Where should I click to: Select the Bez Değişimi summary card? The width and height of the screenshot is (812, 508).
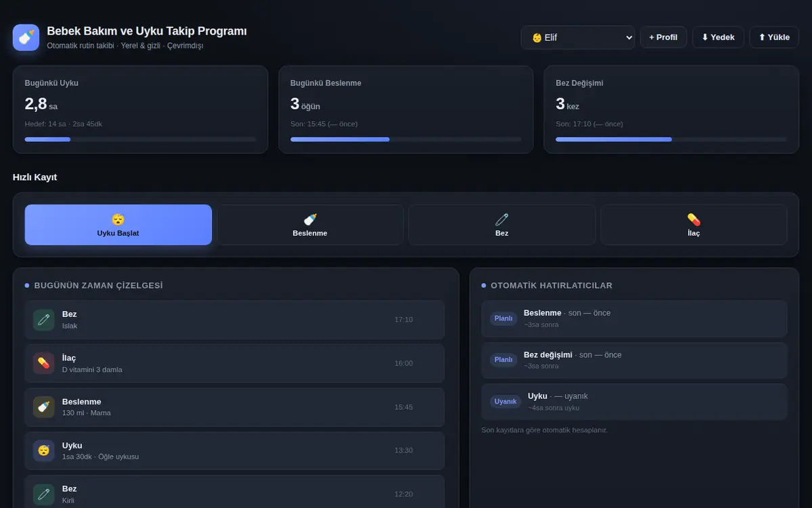(671, 110)
